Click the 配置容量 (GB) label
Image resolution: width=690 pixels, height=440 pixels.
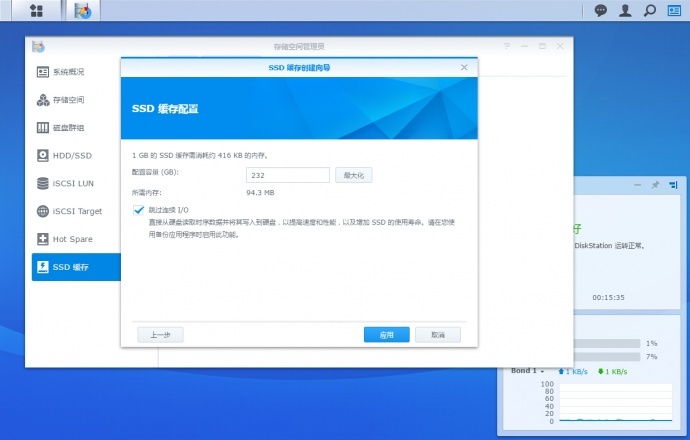click(x=155, y=172)
